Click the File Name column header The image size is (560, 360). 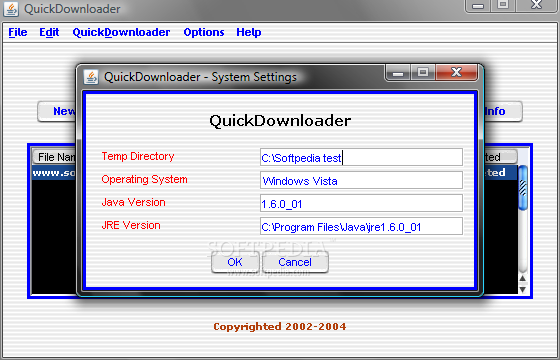(x=54, y=157)
